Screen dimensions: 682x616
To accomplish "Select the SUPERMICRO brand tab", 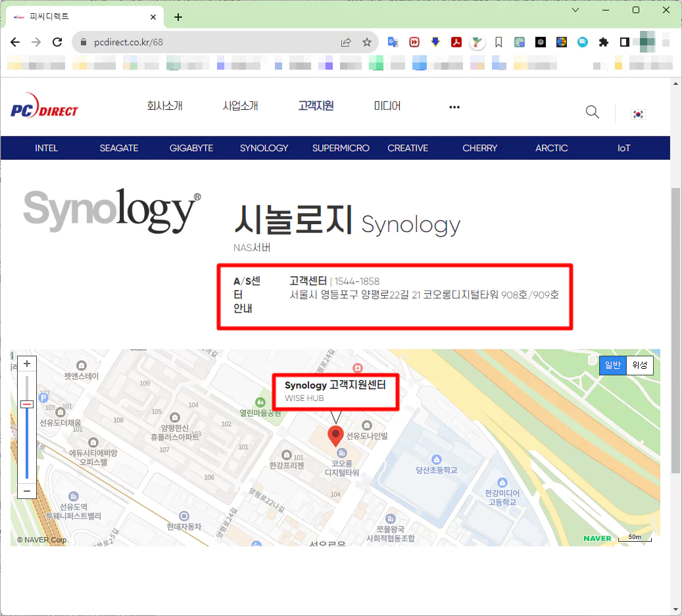I will (341, 148).
